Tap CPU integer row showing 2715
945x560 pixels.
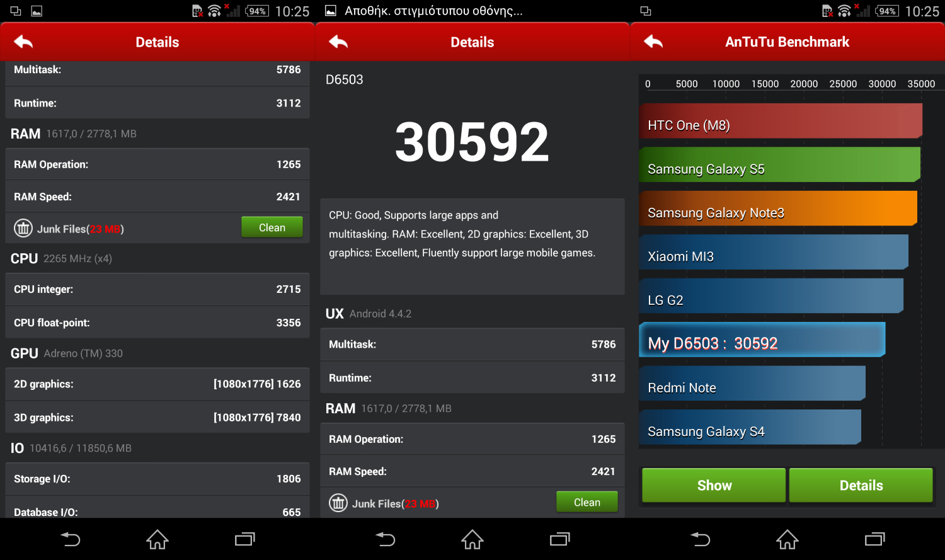(157, 289)
